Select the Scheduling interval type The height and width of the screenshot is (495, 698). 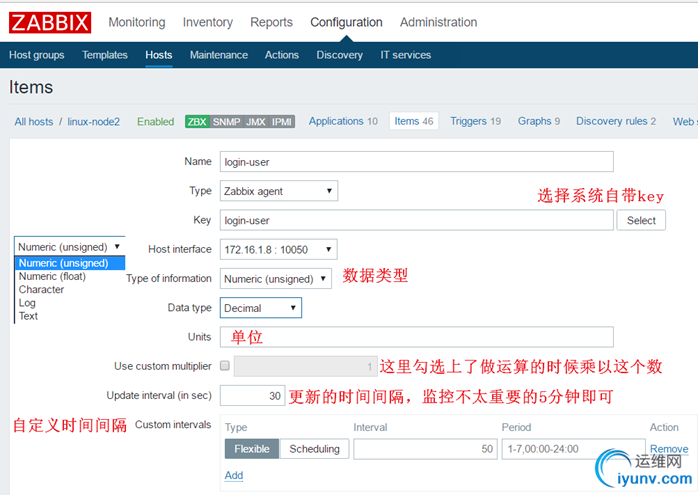pos(314,449)
